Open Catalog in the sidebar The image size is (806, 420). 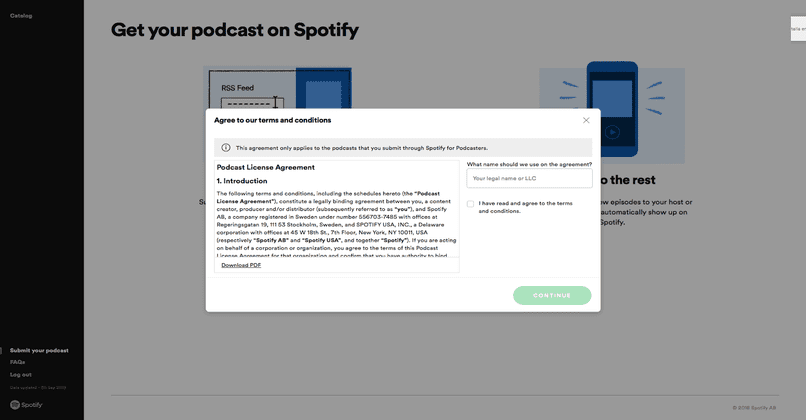coord(21,16)
